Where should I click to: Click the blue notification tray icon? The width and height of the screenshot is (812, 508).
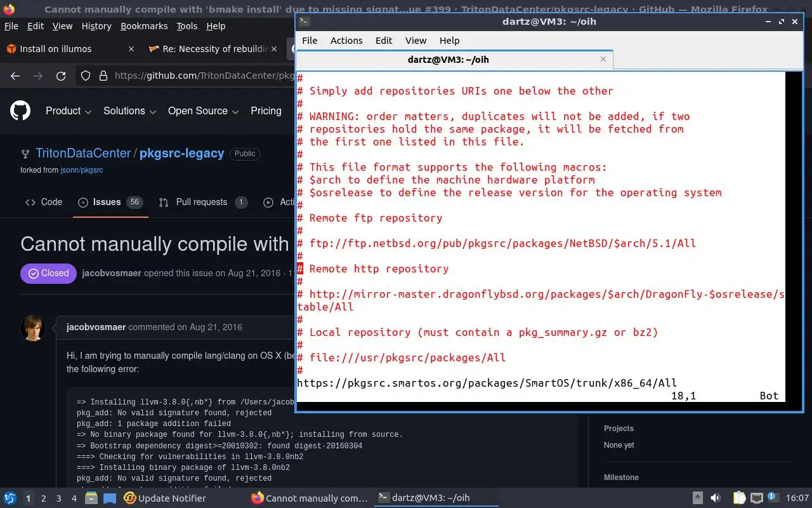(773, 497)
